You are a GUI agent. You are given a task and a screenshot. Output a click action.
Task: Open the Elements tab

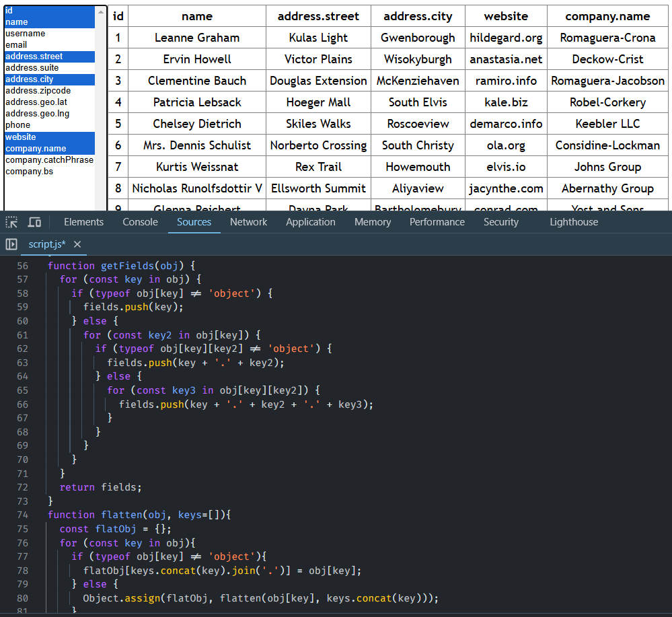tap(83, 222)
